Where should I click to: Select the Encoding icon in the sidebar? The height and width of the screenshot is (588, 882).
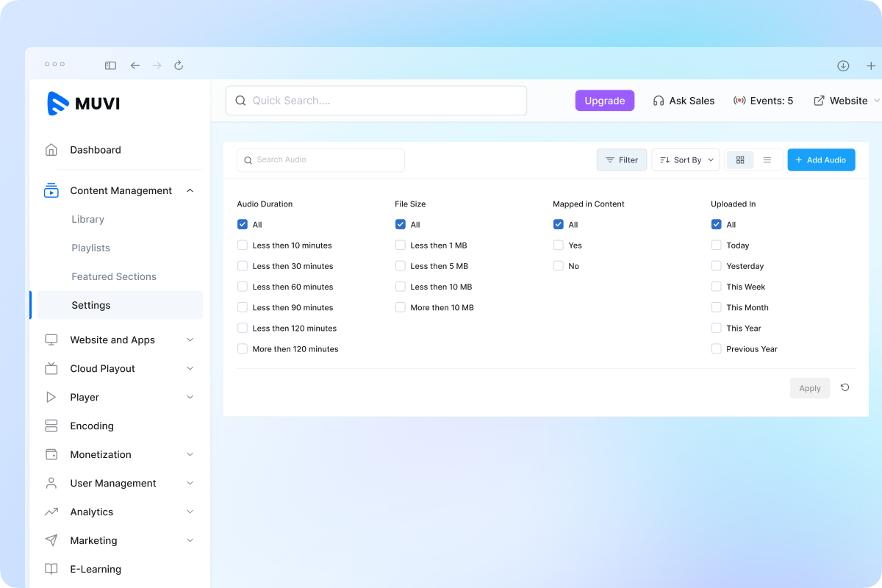click(x=51, y=426)
